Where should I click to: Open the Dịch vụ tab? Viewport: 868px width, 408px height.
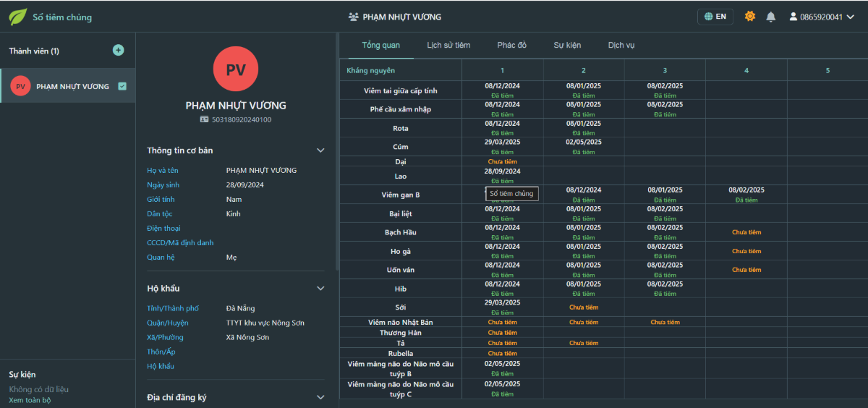(x=621, y=45)
